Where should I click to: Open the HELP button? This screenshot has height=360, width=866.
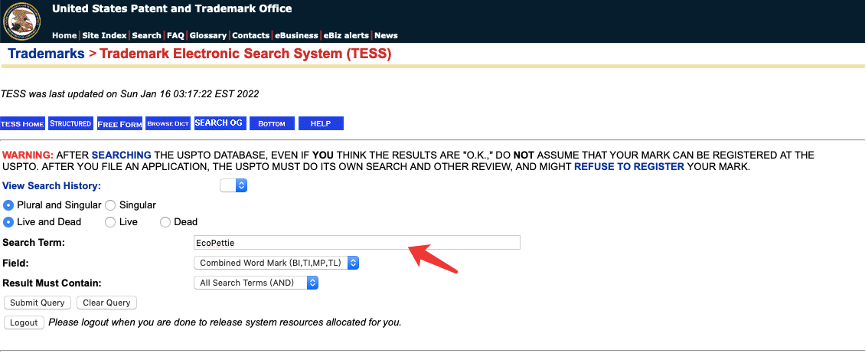pyautogui.click(x=321, y=123)
